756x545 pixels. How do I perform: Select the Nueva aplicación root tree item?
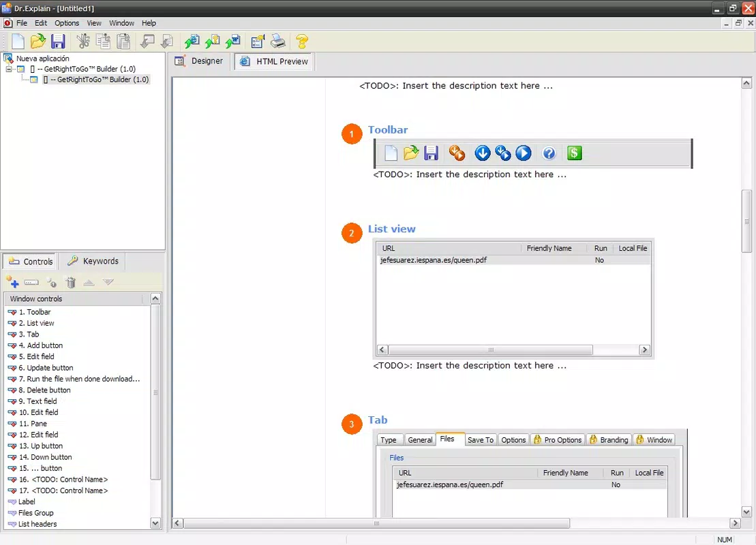tap(43, 59)
